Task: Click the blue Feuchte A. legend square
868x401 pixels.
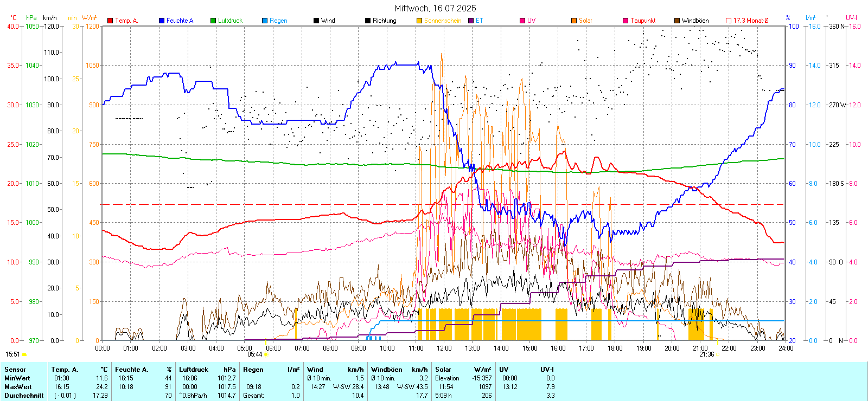Action: pos(162,21)
